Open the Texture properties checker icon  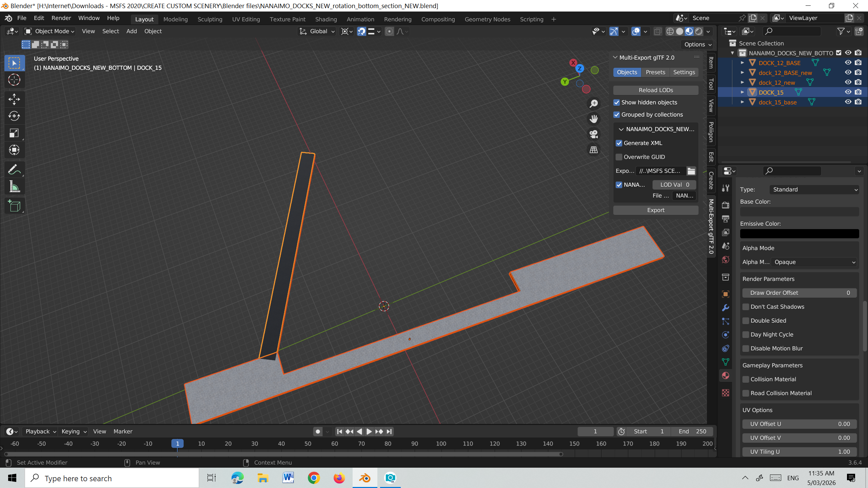(x=726, y=393)
